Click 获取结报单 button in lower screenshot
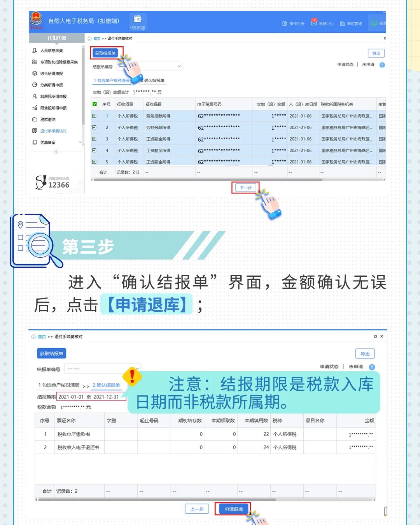420x525 pixels. click(x=51, y=353)
